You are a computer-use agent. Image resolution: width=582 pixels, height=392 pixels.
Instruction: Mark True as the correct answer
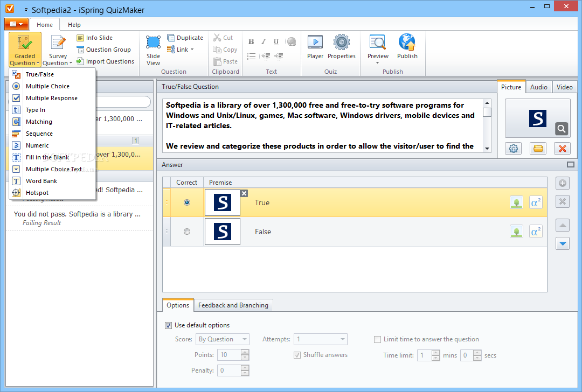(x=187, y=202)
